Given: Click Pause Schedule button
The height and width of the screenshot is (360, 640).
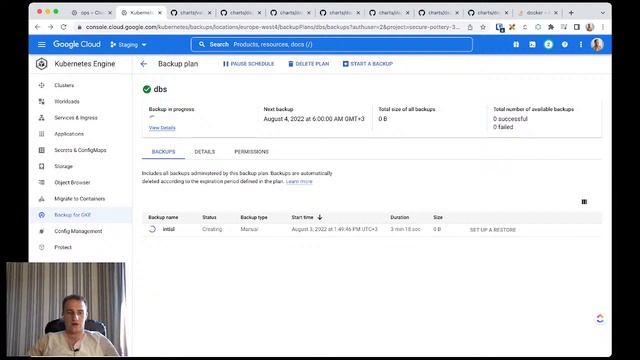Looking at the screenshot, I should click(x=249, y=64).
